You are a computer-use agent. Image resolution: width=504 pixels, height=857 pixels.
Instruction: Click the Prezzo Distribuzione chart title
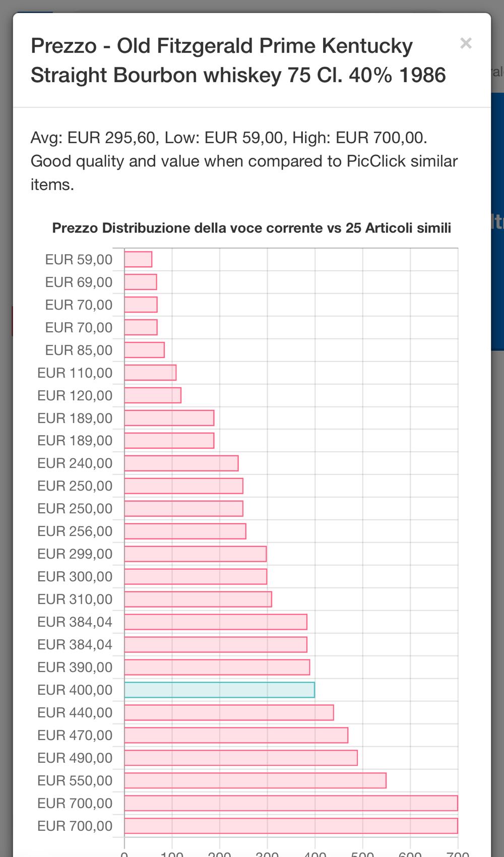251,228
